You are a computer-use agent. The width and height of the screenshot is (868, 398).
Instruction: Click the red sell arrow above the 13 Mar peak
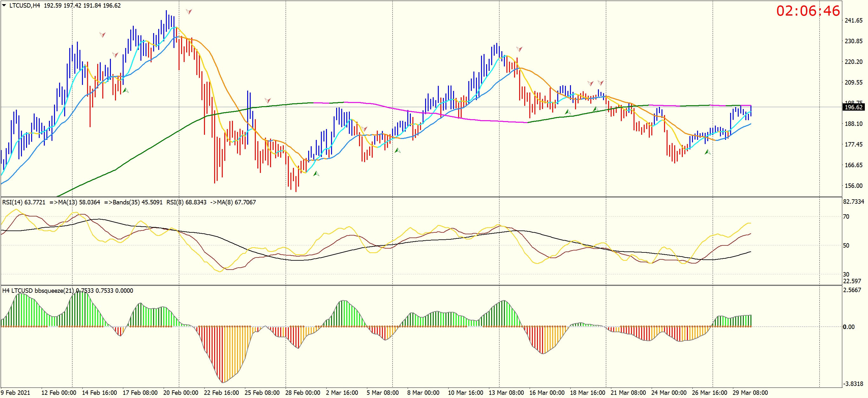tap(519, 49)
